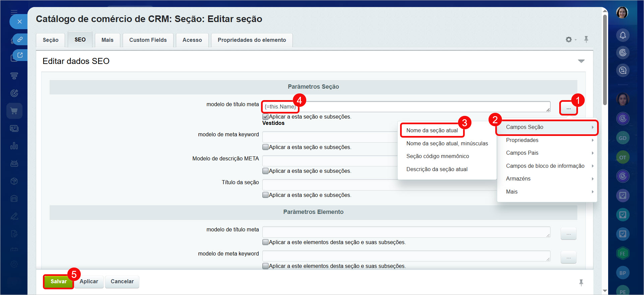Check apply to elements under element meta title
Image resolution: width=644 pixels, height=295 pixels.
point(265,242)
